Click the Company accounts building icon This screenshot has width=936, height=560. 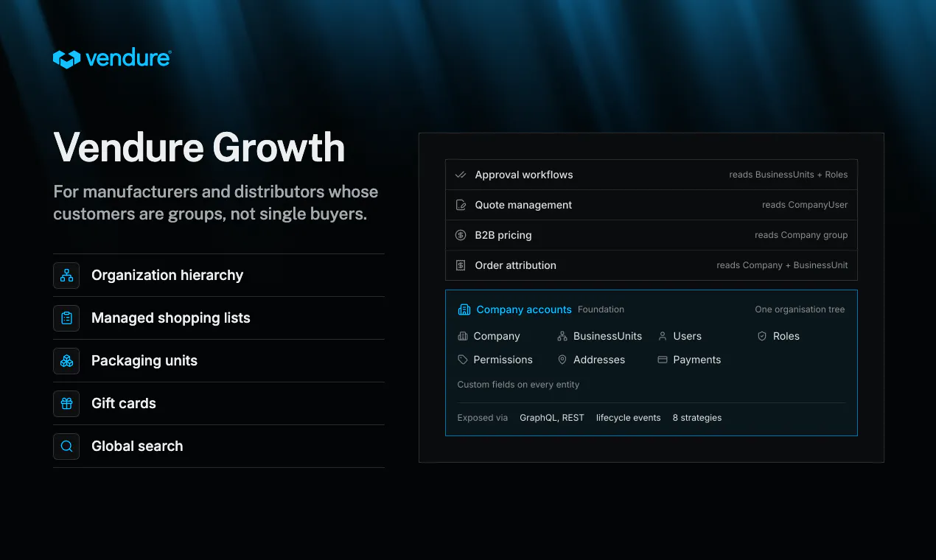click(x=464, y=309)
